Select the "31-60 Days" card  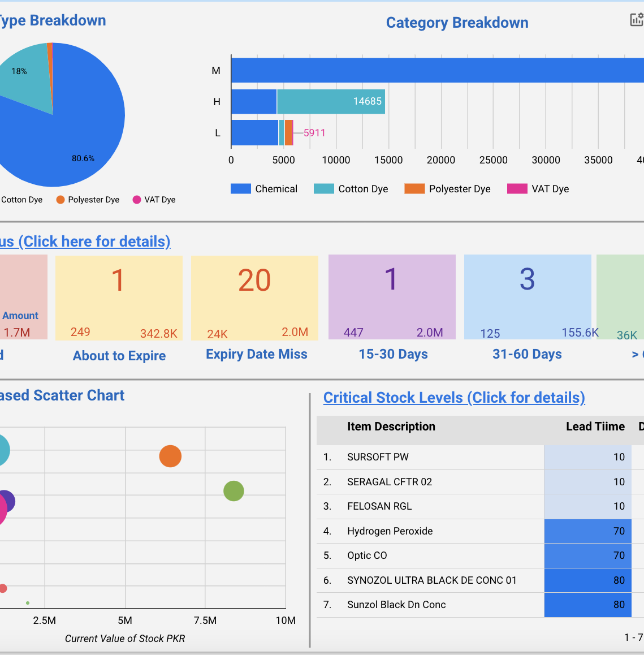coord(527,298)
